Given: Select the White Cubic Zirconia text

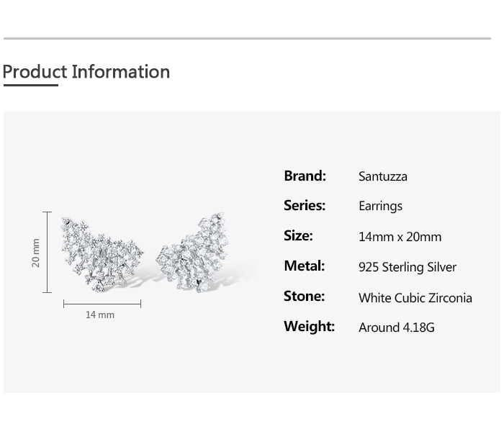Looking at the screenshot, I should pyautogui.click(x=415, y=298).
